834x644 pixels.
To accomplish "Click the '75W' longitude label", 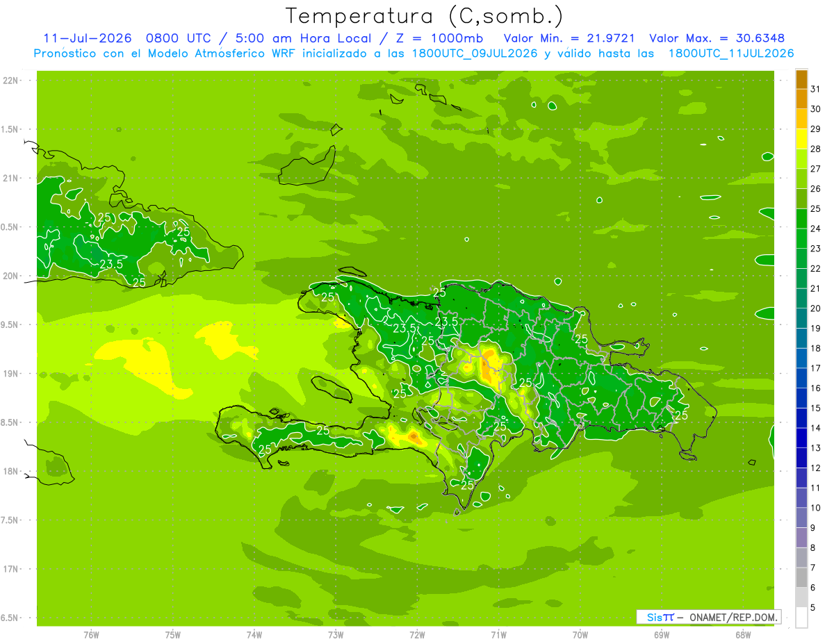I will (173, 635).
